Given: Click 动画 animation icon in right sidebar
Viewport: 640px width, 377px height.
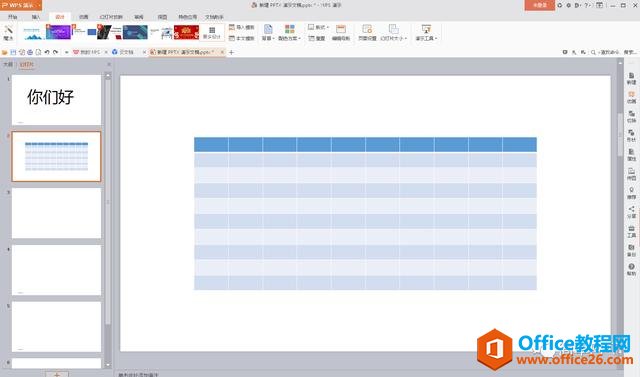Looking at the screenshot, I should [x=631, y=98].
